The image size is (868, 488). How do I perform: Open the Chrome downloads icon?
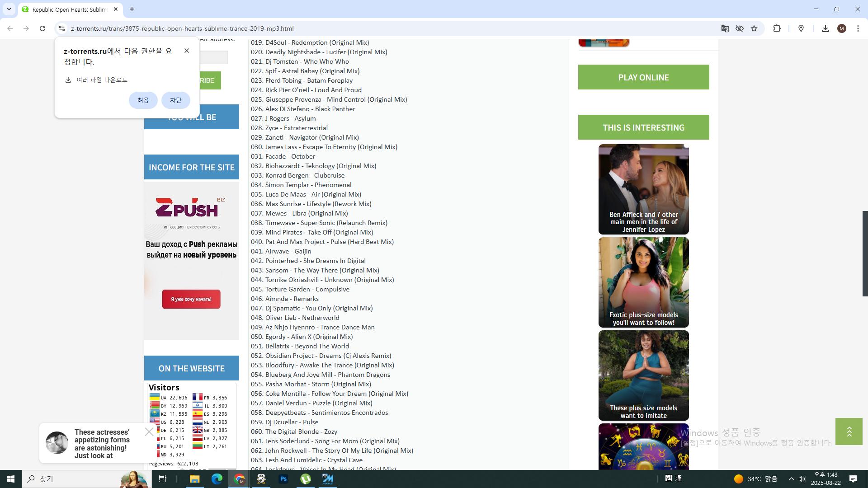826,28
